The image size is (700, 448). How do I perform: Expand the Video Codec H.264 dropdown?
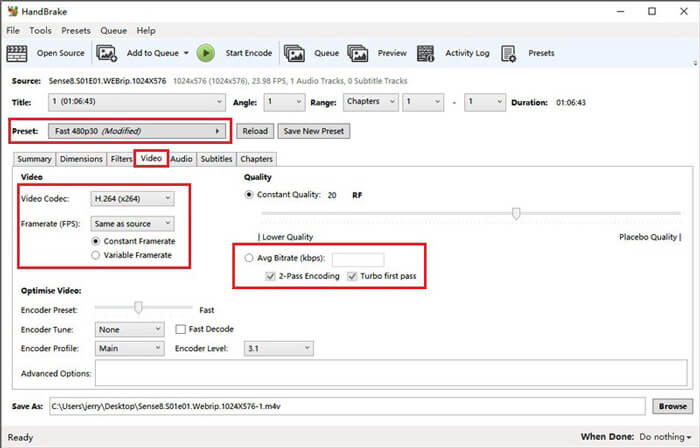click(132, 199)
